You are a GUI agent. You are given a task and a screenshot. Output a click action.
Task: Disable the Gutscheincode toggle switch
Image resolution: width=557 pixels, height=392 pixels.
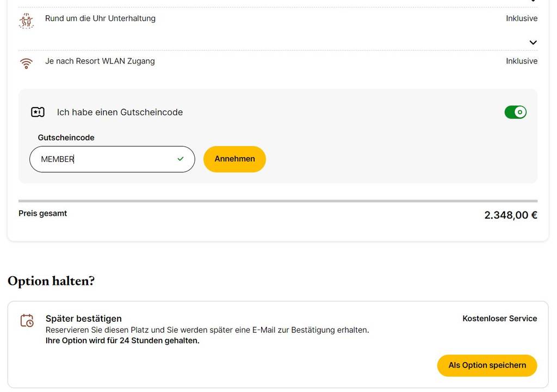click(516, 112)
